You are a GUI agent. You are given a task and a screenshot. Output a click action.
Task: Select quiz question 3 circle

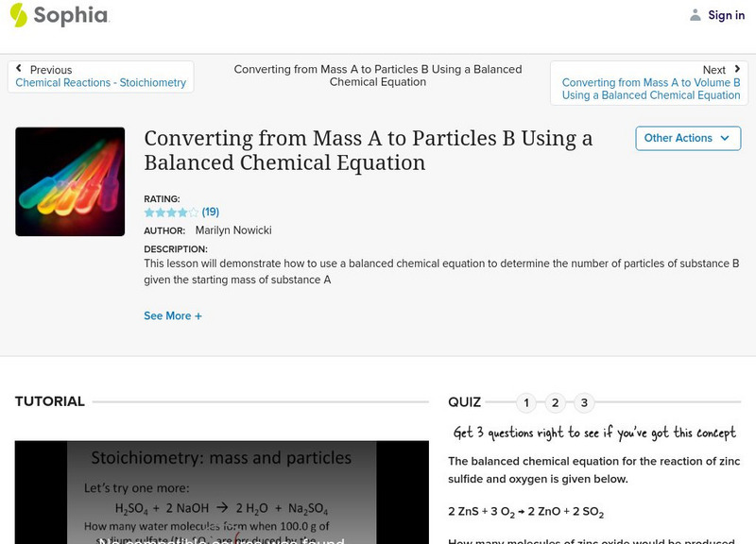584,403
